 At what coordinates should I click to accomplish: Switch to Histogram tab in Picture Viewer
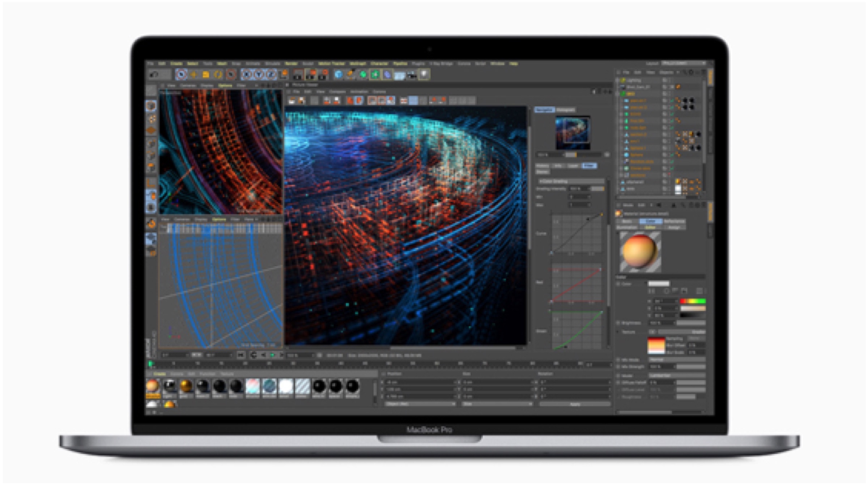click(x=565, y=110)
